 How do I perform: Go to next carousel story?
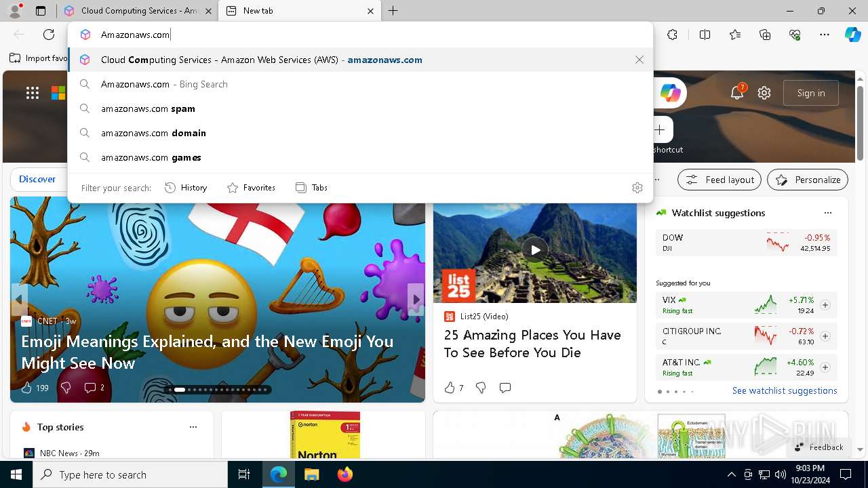click(416, 299)
